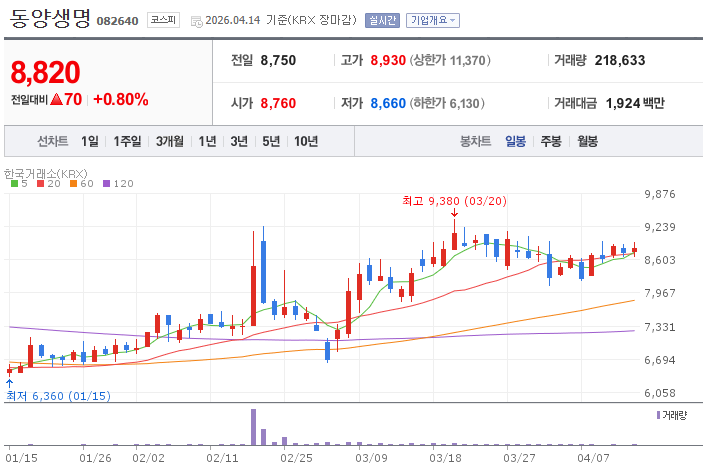This screenshot has height=474, width=703.
Task: Click the 한국거래소(KRX) chart label
Action: tap(45, 174)
